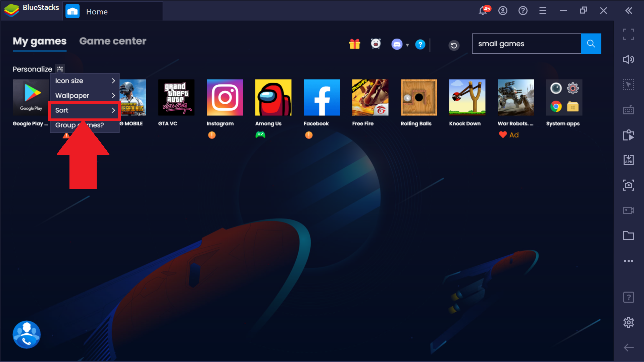Click the blue question mark help icon

tap(420, 44)
